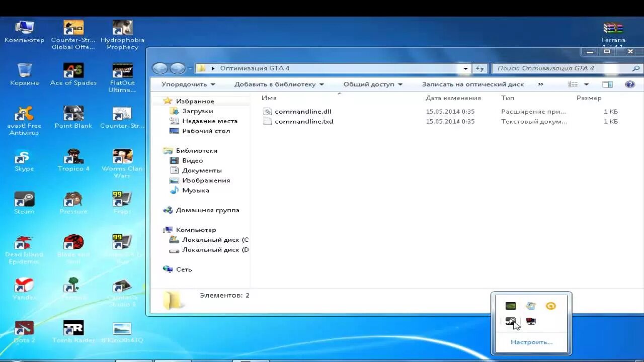Screen dimensions: 644x362
Task: Launch the Hydrophobia Prophecy shortcut
Action: [122, 35]
